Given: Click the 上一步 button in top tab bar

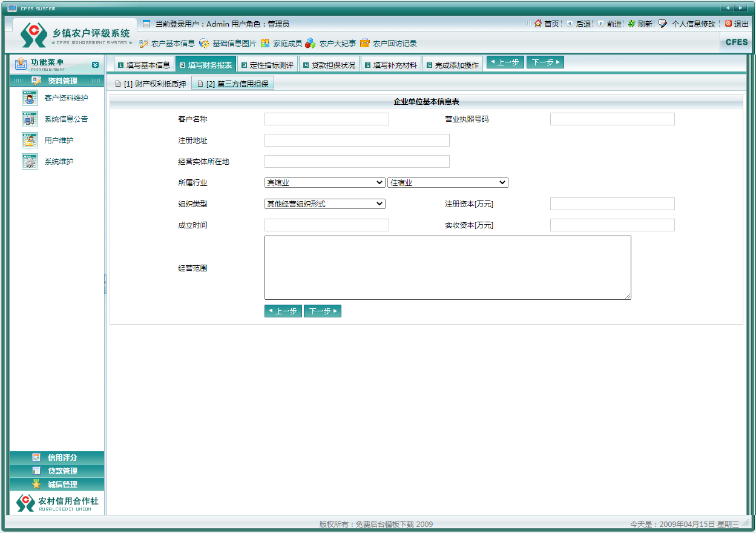Looking at the screenshot, I should (x=505, y=62).
